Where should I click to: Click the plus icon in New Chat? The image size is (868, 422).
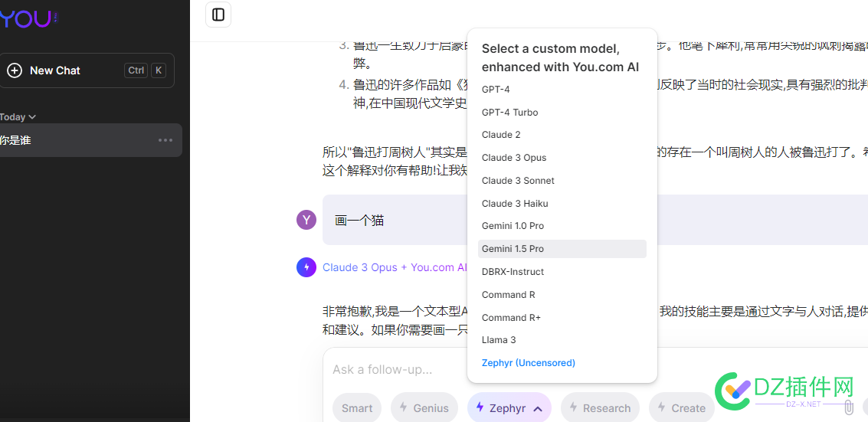click(x=15, y=70)
